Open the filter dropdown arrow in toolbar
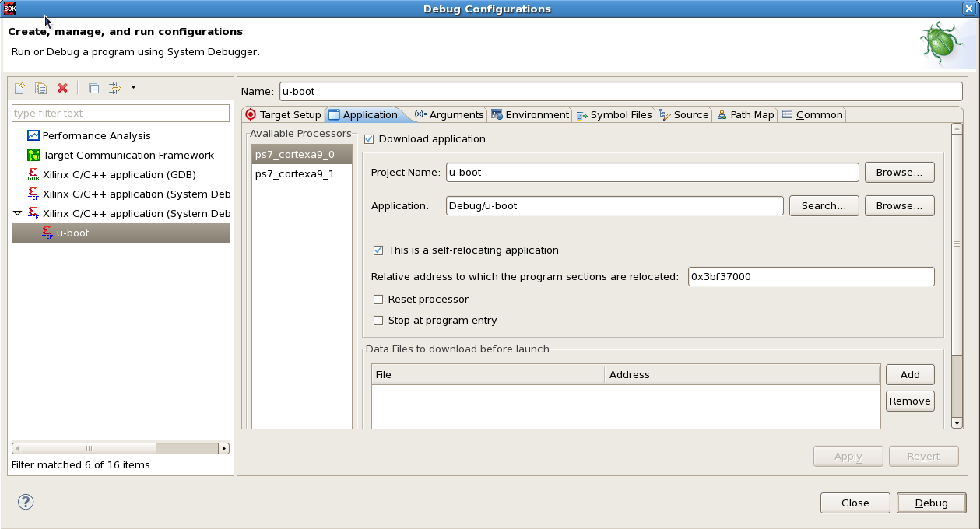This screenshot has width=980, height=529. [133, 88]
